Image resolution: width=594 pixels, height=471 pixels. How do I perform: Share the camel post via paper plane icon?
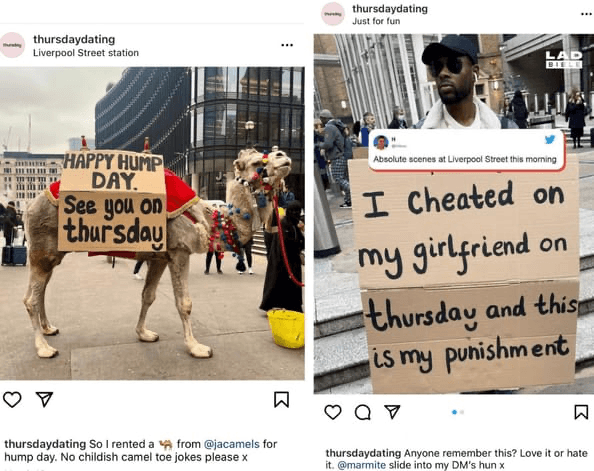tap(44, 399)
